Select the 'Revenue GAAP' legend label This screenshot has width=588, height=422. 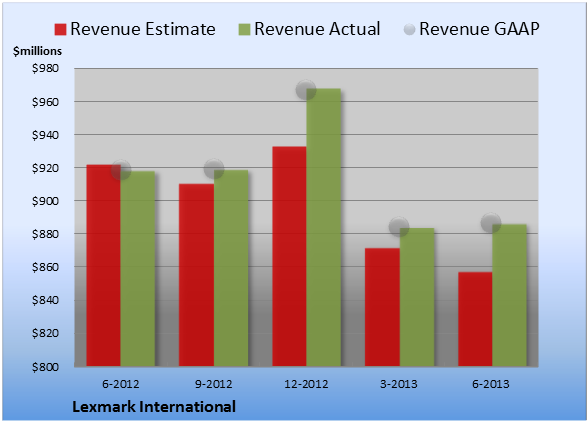(479, 29)
